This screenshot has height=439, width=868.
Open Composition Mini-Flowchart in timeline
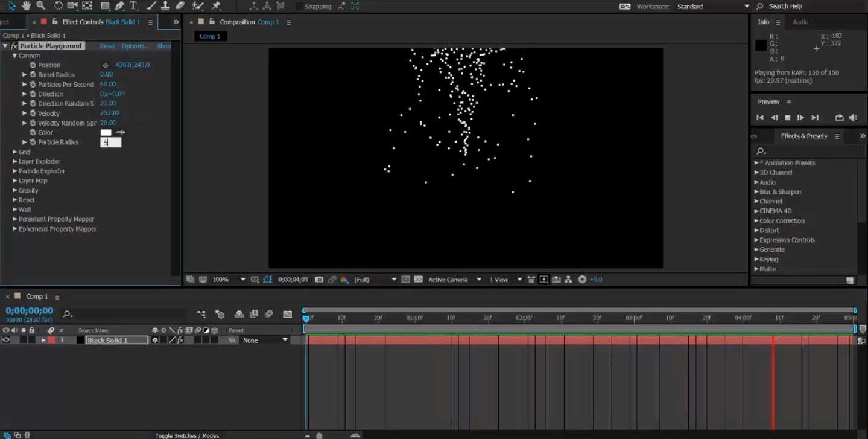[x=201, y=314]
